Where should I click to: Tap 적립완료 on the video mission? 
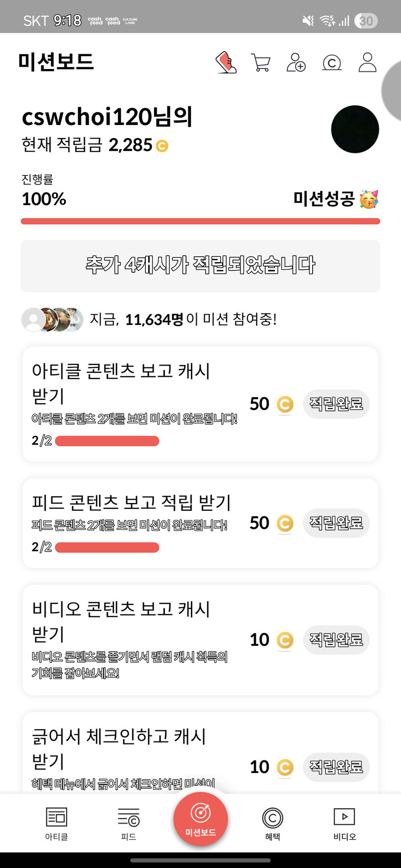coord(336,640)
